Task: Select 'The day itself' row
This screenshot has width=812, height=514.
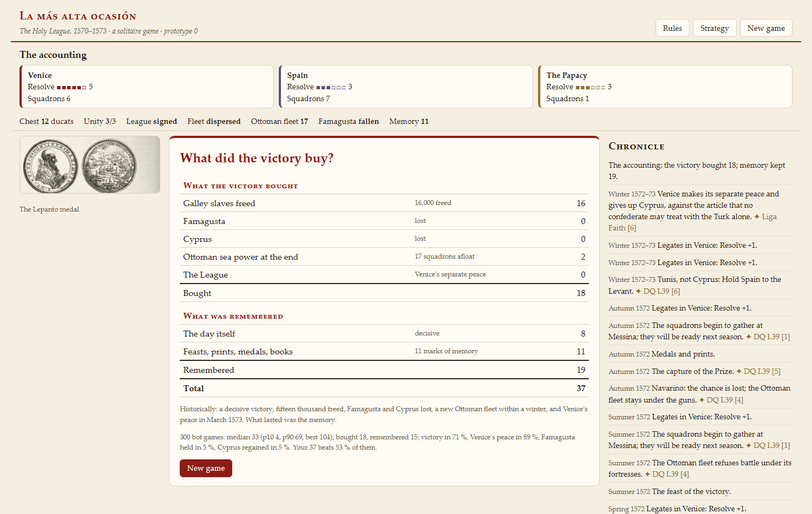Action: coord(384,333)
